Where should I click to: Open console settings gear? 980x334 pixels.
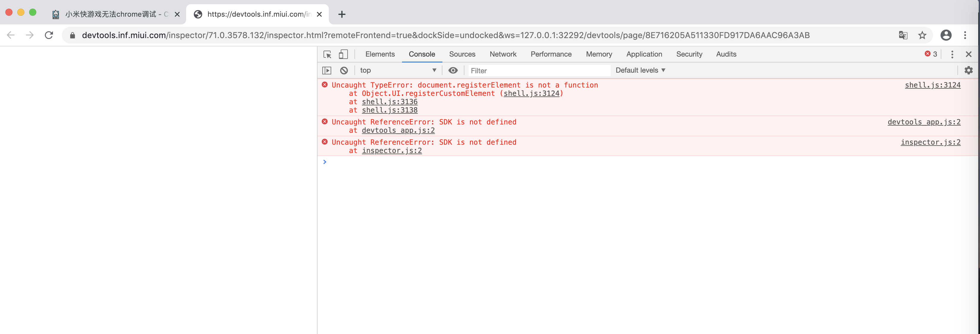[968, 71]
